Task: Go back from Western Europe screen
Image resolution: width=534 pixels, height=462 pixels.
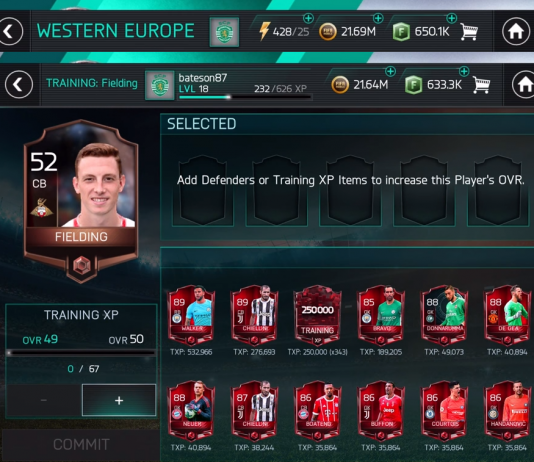Action: pos(10,32)
